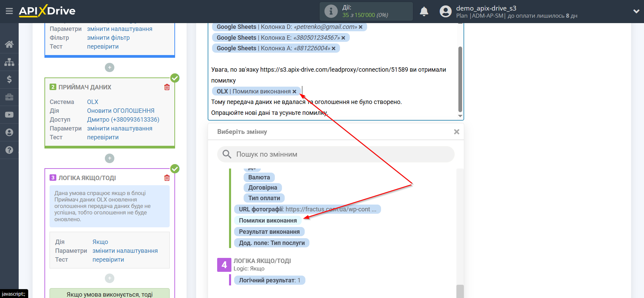Open the user profile sidebar icon

pyautogui.click(x=9, y=133)
